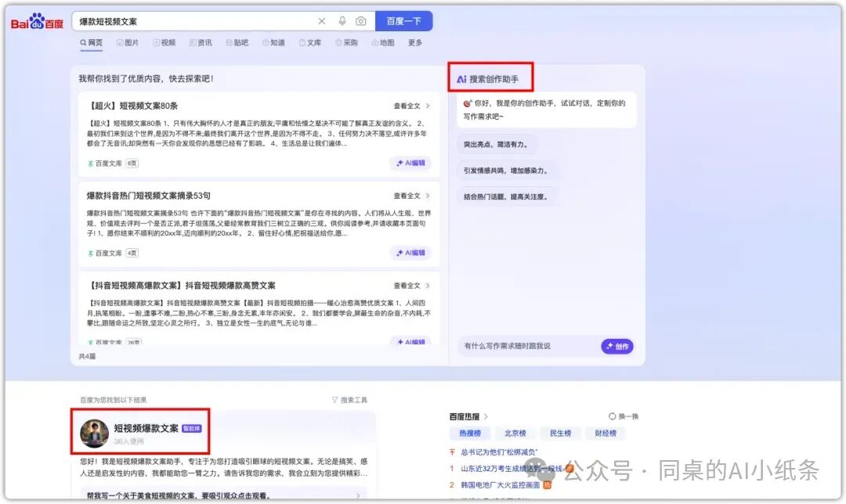Start voice search with the microphone icon
Screen dimensions: 846x504
pos(342,21)
